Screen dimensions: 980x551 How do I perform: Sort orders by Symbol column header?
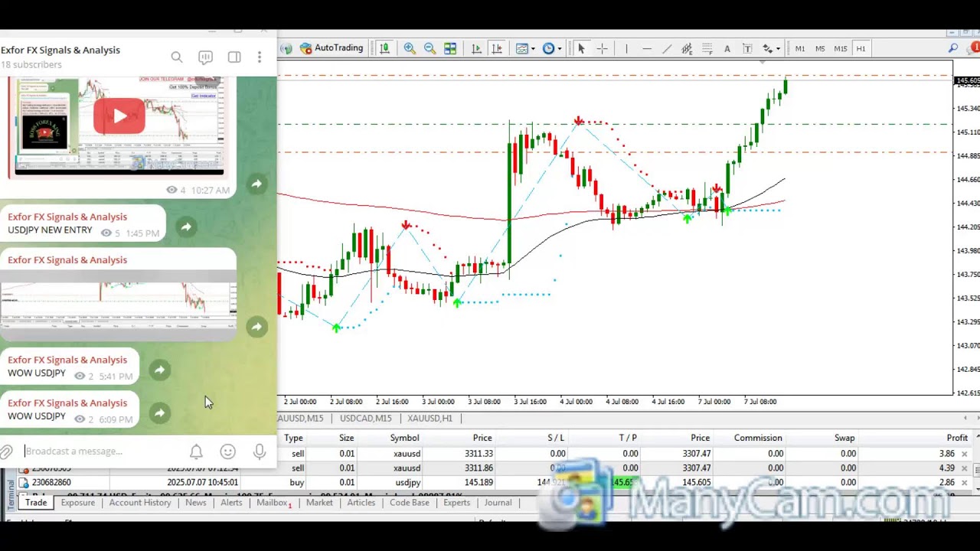404,438
